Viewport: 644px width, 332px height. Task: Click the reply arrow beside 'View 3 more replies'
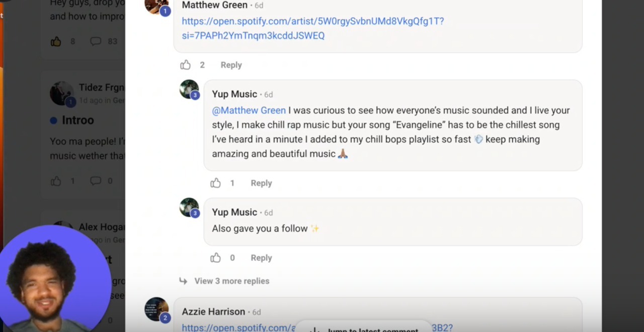coord(183,281)
